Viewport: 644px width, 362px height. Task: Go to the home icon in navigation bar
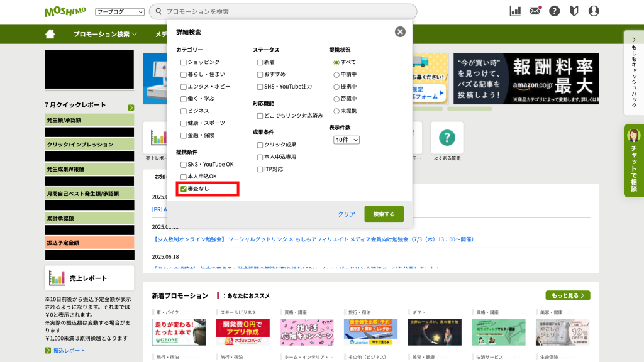[51, 34]
